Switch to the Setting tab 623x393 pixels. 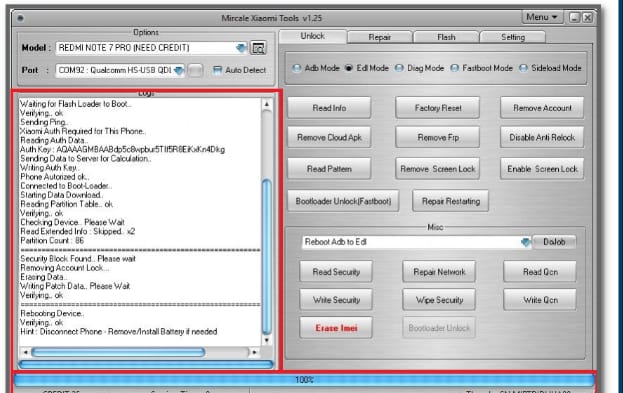click(x=513, y=37)
